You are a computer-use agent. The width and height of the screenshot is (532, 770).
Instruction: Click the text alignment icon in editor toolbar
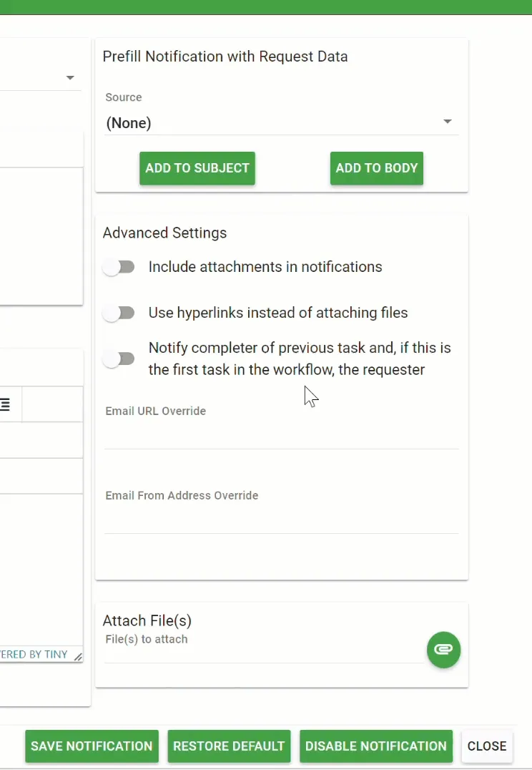tap(6, 405)
